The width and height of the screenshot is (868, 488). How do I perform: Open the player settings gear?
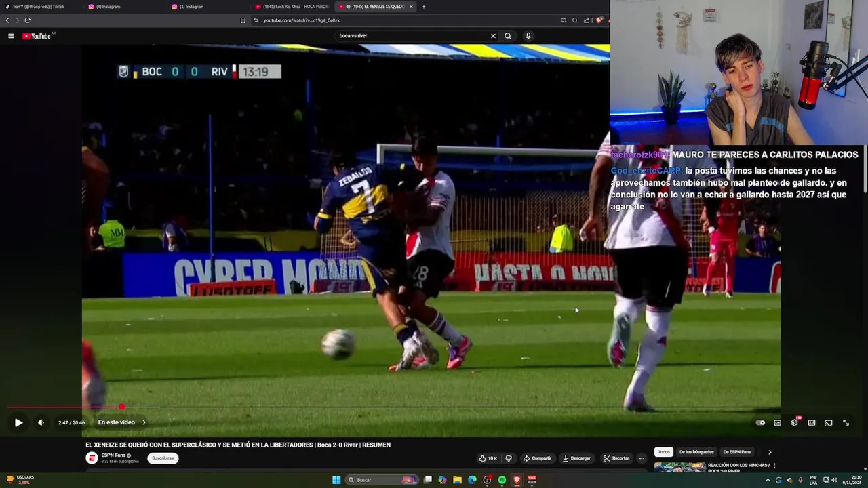tap(795, 422)
